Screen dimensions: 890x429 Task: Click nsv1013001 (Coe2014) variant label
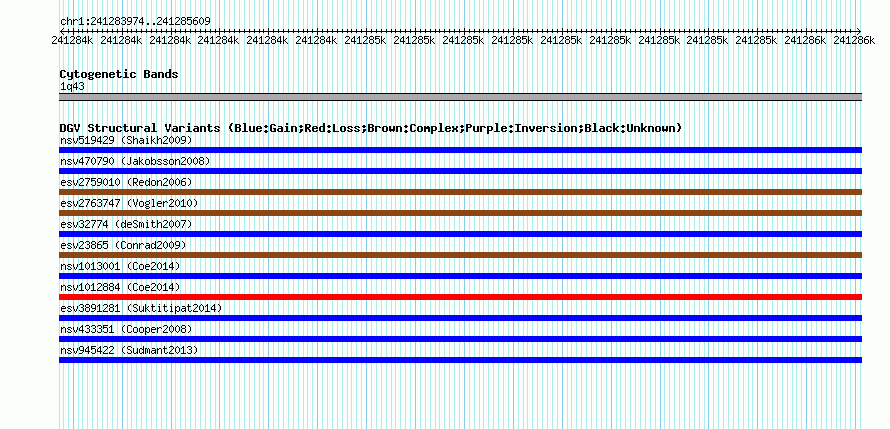tap(120, 266)
